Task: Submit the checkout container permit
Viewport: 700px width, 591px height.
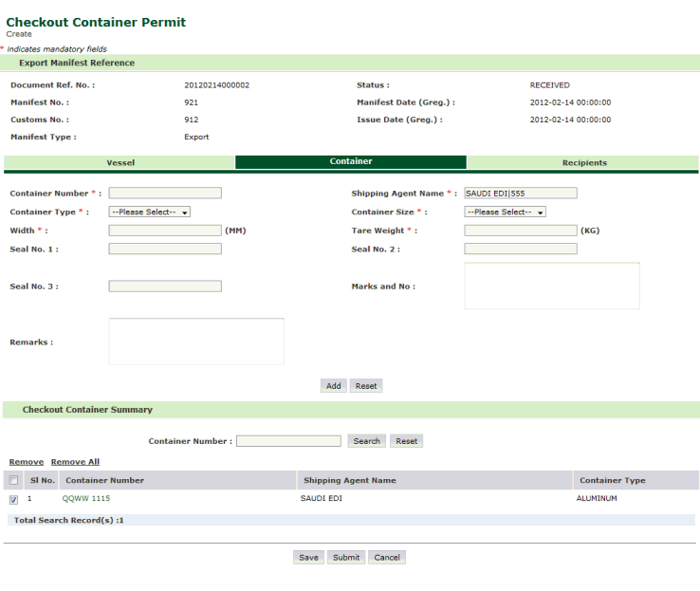Action: click(x=346, y=558)
